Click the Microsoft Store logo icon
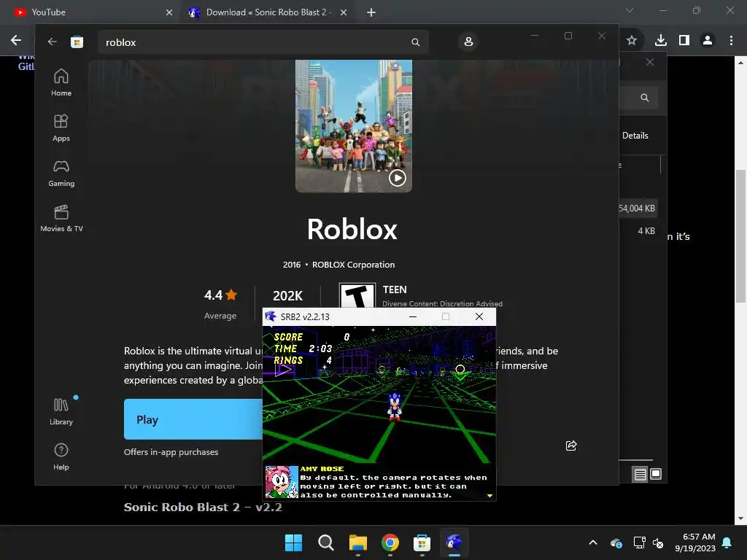Image resolution: width=747 pixels, height=560 pixels. pyautogui.click(x=77, y=42)
